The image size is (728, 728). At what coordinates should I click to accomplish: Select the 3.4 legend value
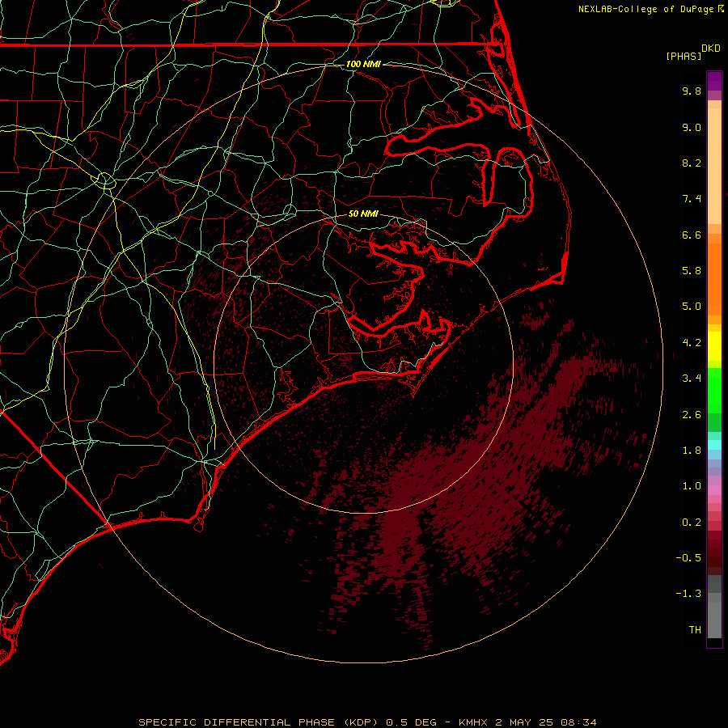point(692,379)
